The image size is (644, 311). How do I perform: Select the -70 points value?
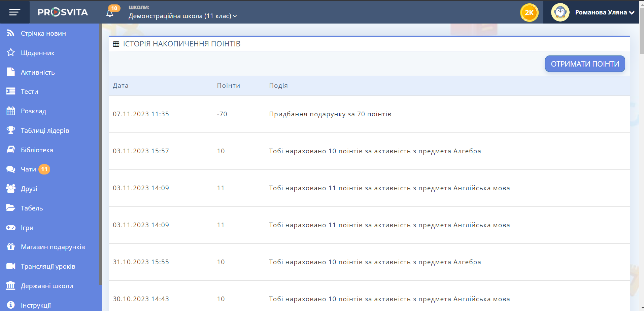222,114
